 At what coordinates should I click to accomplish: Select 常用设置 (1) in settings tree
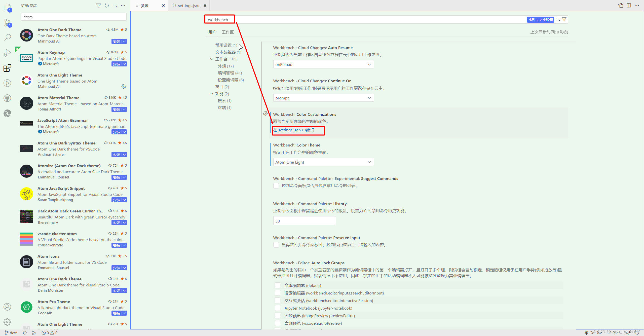coord(226,45)
